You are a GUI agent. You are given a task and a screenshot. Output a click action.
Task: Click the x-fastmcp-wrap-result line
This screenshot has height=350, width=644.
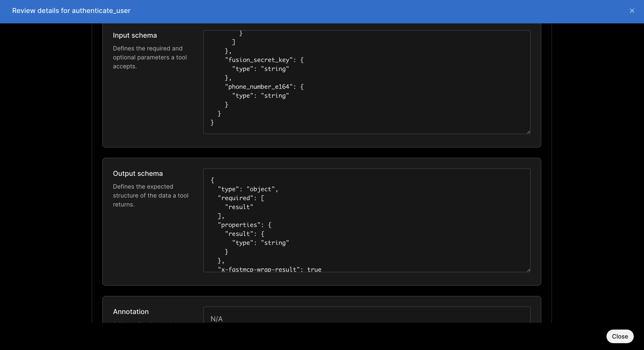pos(269,269)
